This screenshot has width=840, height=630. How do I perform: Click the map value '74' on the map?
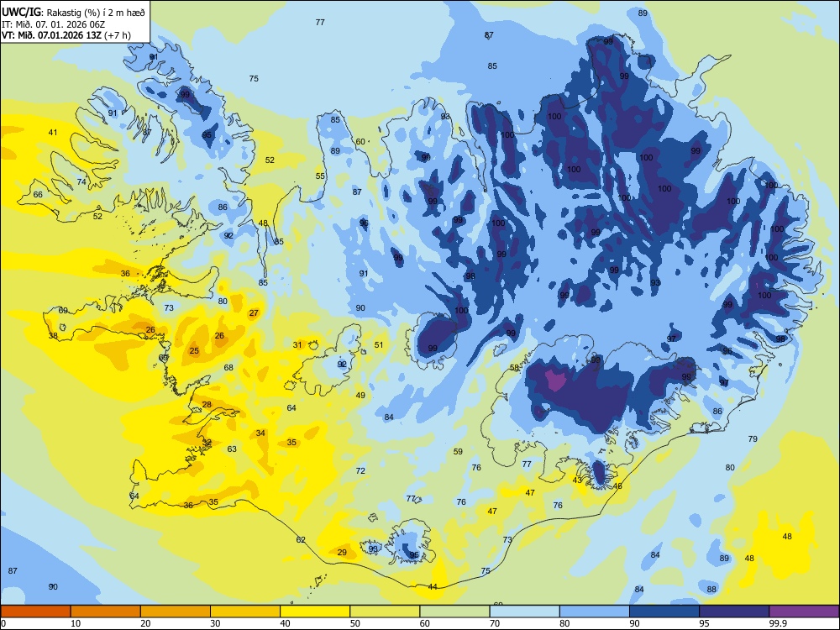pyautogui.click(x=81, y=181)
